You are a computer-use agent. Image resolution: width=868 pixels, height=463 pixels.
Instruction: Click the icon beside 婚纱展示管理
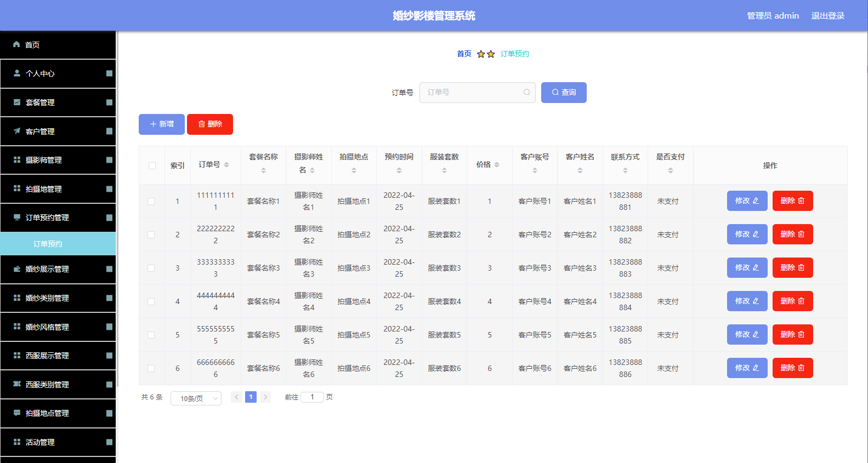click(17, 268)
